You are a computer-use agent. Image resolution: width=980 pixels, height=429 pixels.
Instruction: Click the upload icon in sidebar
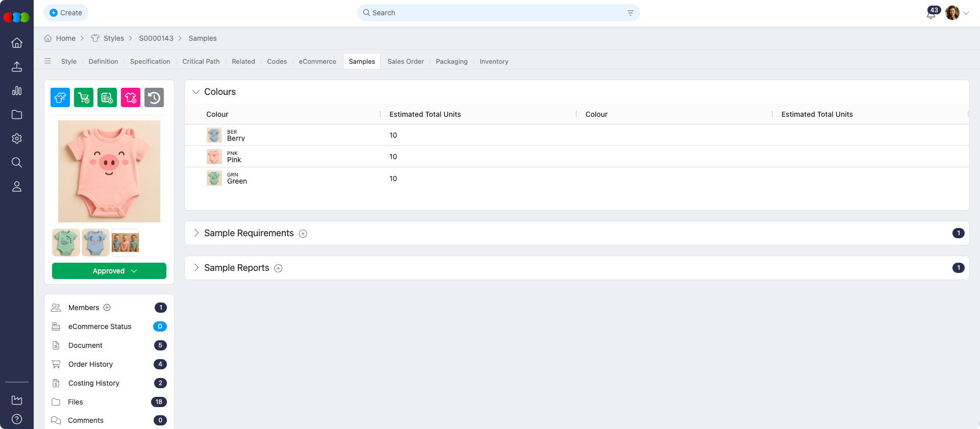click(x=17, y=67)
